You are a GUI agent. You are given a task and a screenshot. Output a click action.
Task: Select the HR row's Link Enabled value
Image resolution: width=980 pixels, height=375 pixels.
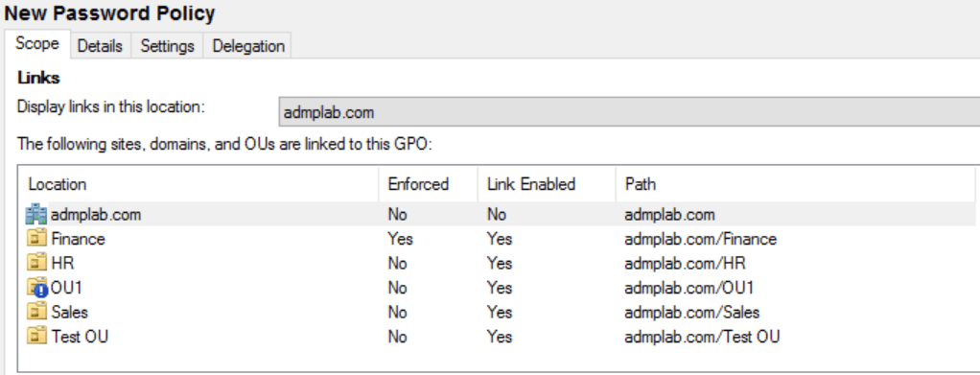pyautogui.click(x=500, y=263)
